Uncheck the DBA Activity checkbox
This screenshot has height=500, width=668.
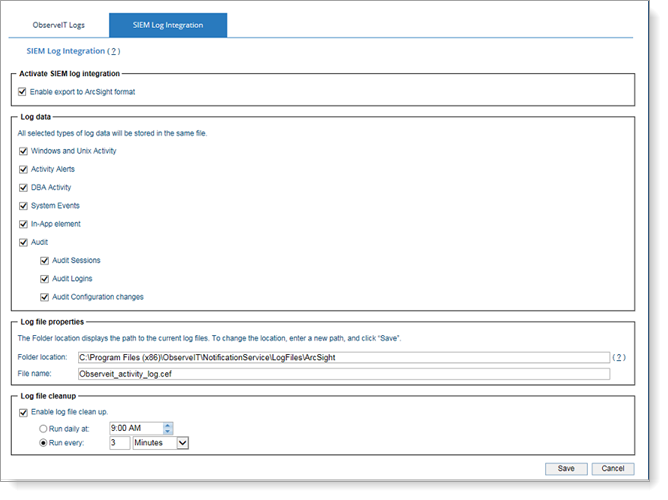click(x=23, y=187)
